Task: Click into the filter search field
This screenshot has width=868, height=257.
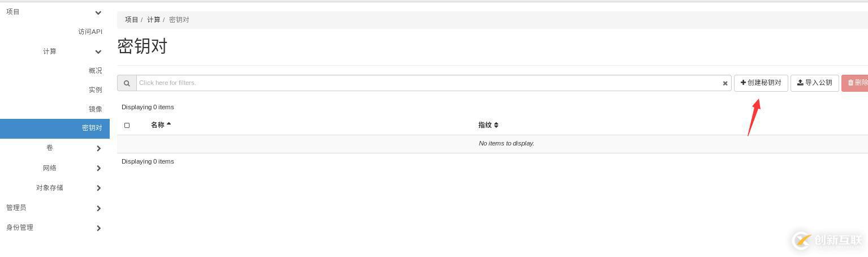Action: click(x=430, y=83)
